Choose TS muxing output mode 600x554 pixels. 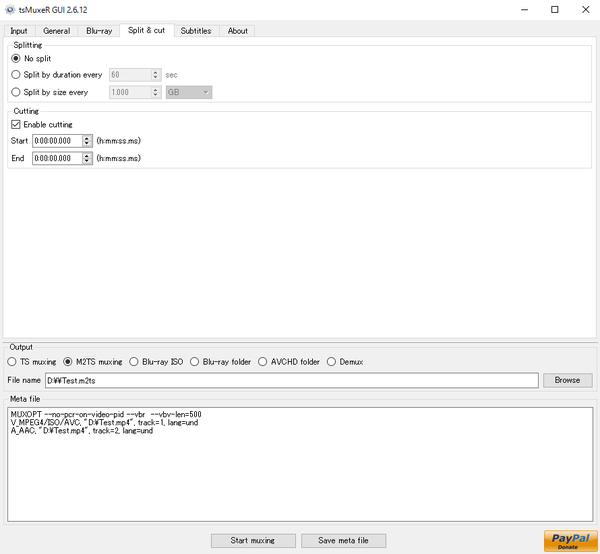click(x=12, y=362)
